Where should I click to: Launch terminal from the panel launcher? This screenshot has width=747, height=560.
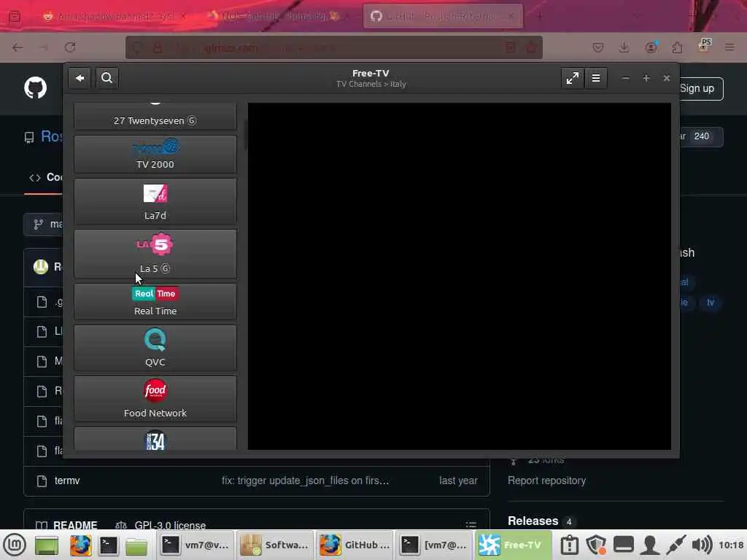[108, 545]
